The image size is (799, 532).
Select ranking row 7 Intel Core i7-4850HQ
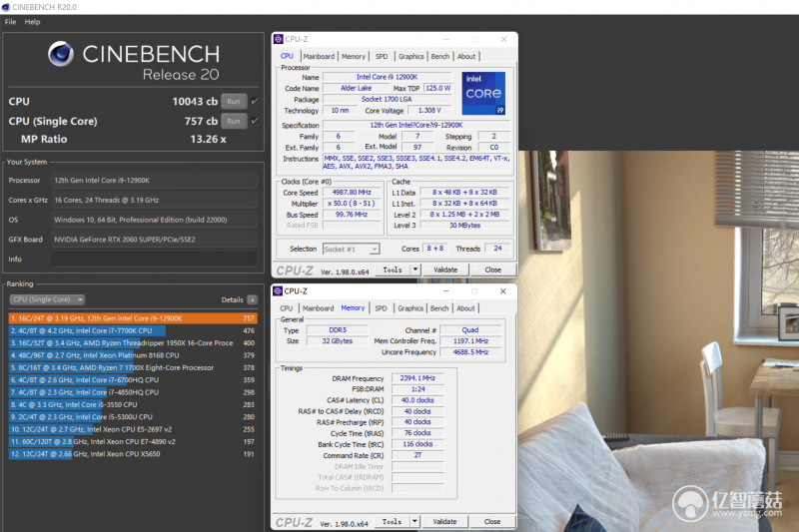133,392
